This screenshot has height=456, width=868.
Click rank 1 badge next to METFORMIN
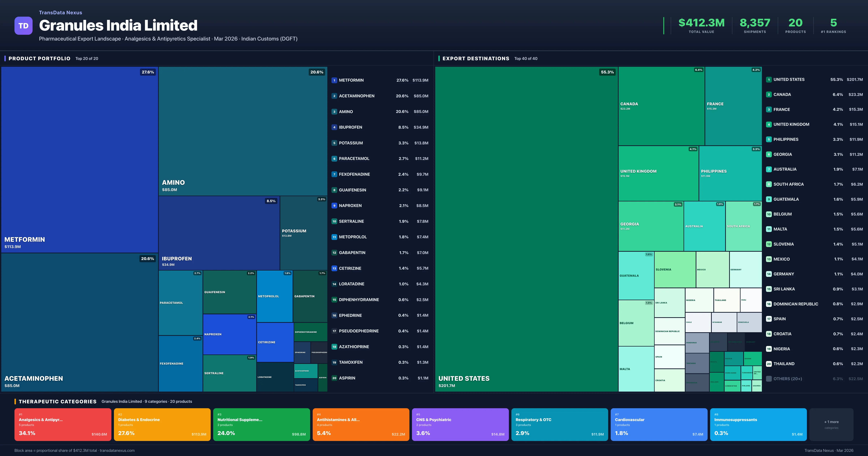coord(334,80)
